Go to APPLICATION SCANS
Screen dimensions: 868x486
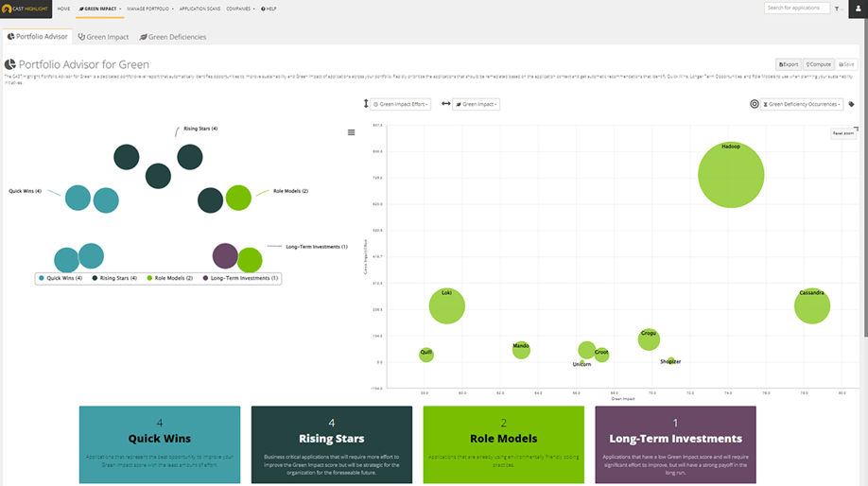click(200, 9)
